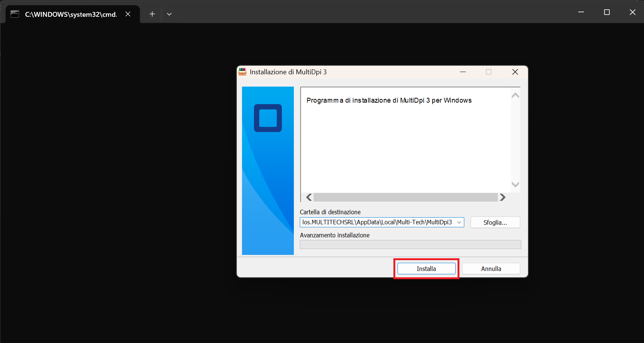The width and height of the screenshot is (644, 343).
Task: Click the horizontal scrollbar thumb in the description box
Action: click(406, 197)
